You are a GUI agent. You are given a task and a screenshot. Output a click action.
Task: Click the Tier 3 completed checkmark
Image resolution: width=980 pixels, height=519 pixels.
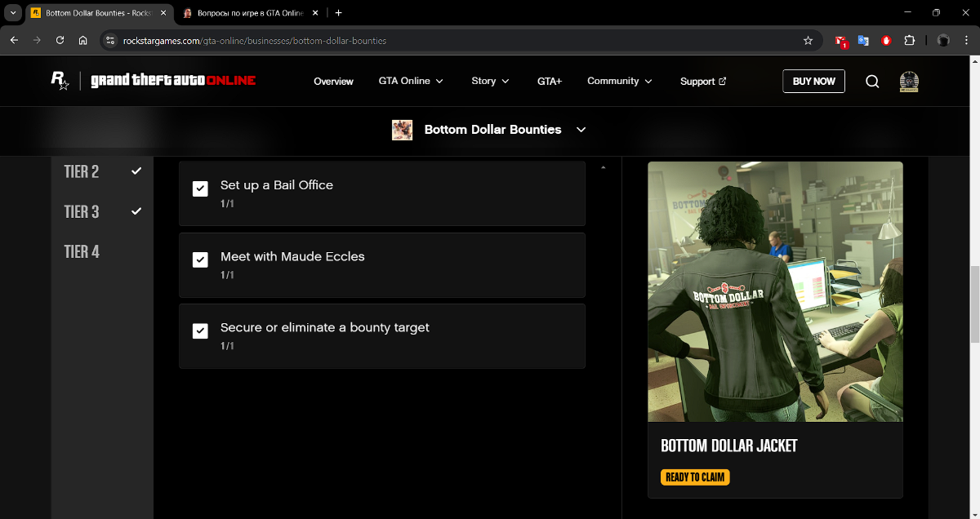[136, 211]
